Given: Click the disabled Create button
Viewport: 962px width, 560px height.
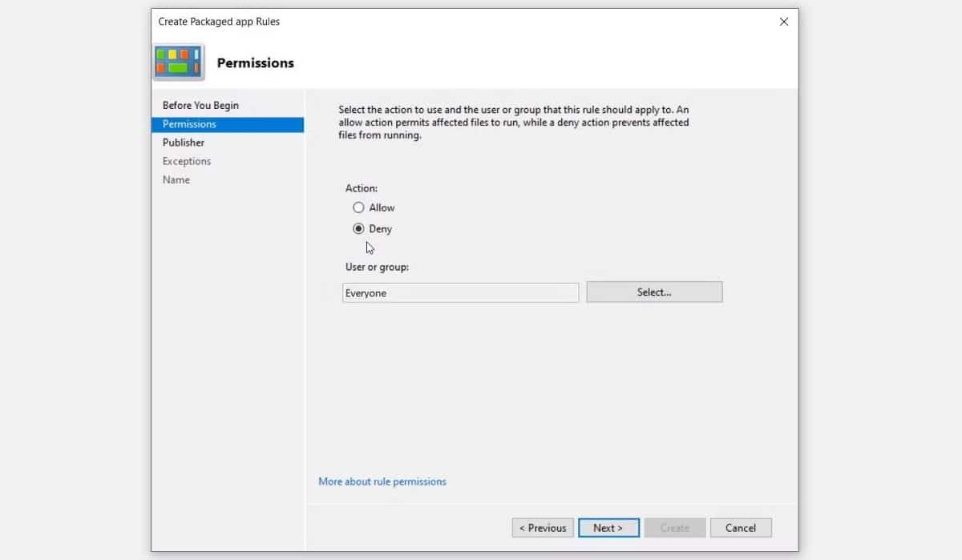Looking at the screenshot, I should (x=674, y=527).
